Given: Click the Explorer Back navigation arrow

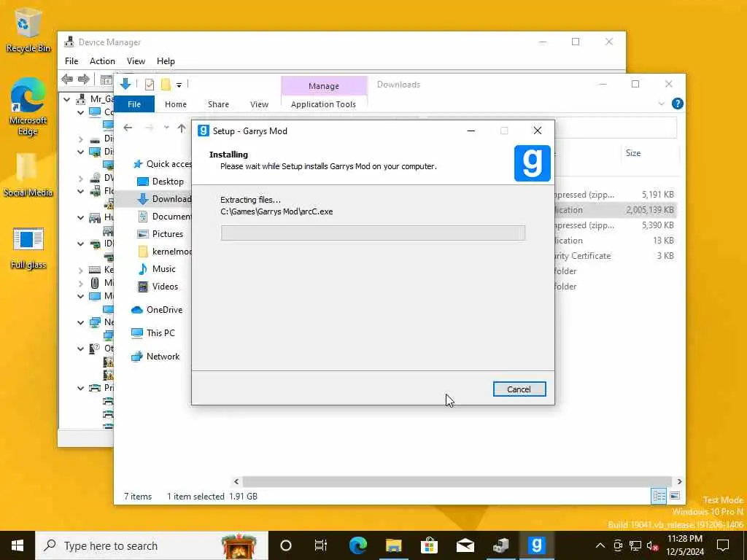Looking at the screenshot, I should click(x=128, y=128).
